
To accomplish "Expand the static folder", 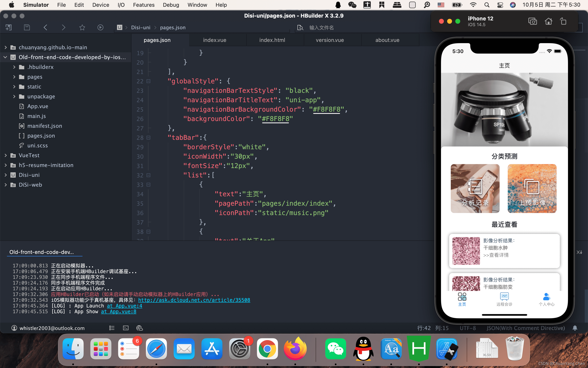I will 14,87.
